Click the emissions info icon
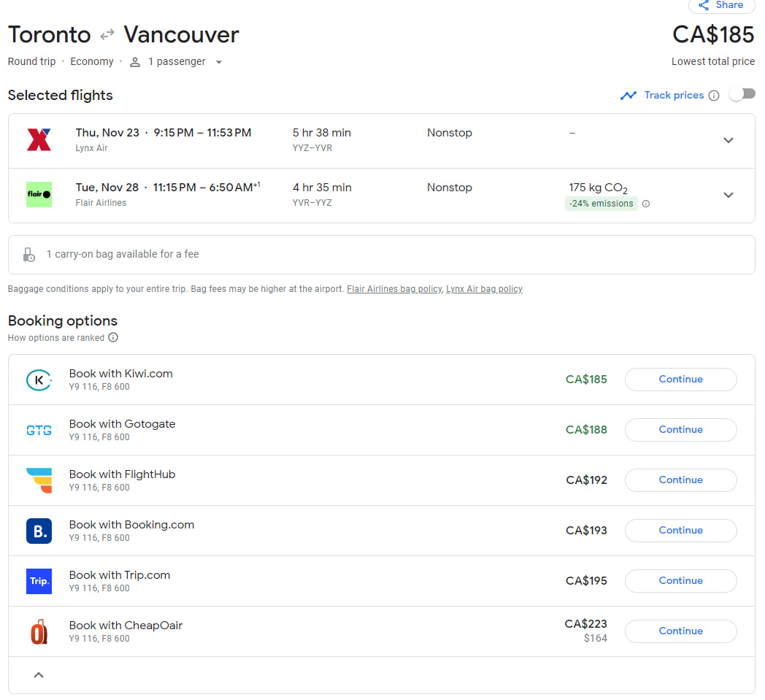 coord(645,204)
